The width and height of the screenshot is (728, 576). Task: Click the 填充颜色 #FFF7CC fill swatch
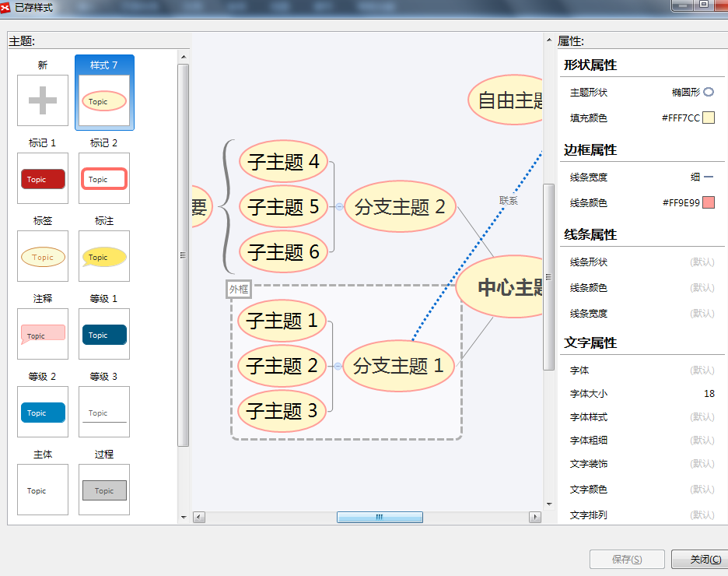(x=708, y=118)
